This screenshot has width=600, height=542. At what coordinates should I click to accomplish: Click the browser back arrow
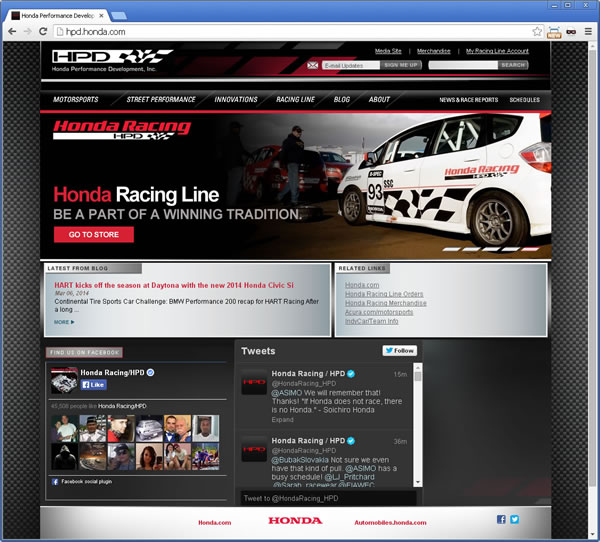[12, 32]
